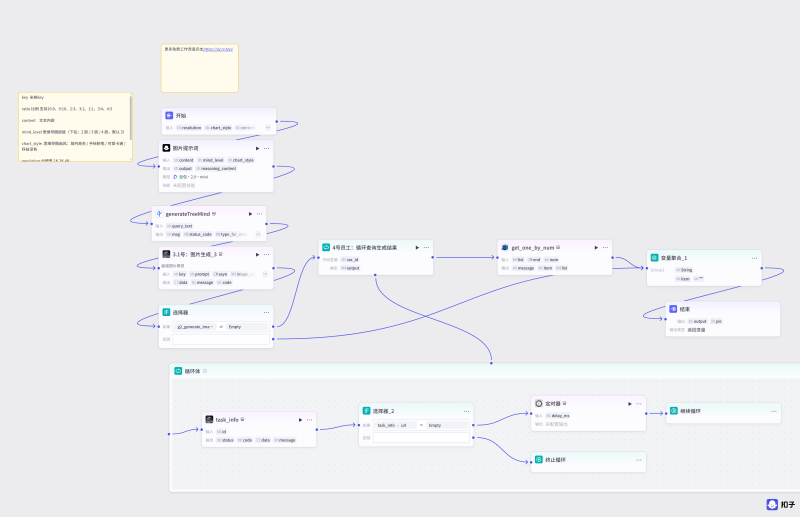Click the 继续循环 continue node icon
Viewport: 800px width, 517px height.
(x=674, y=411)
